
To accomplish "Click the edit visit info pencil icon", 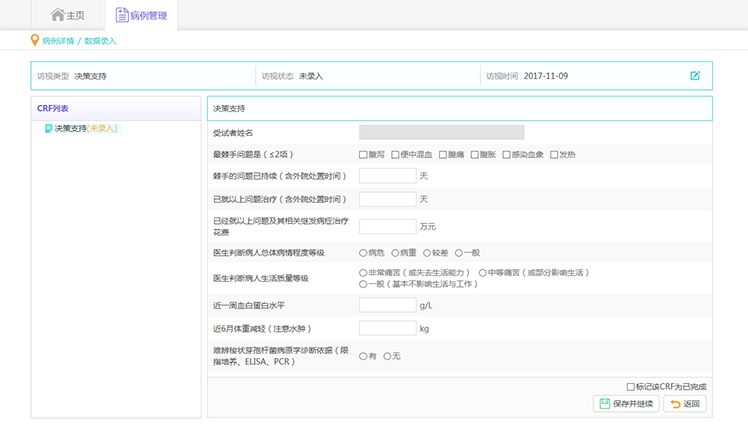I will coord(695,76).
